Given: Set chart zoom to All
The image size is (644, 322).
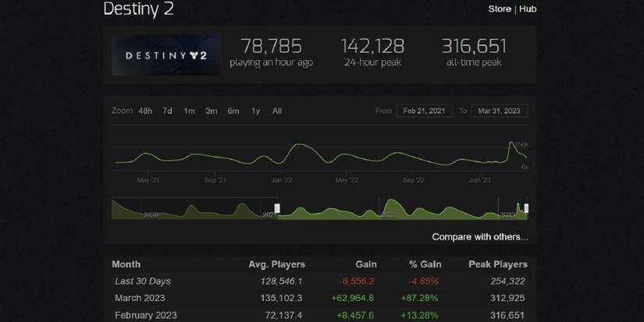Looking at the screenshot, I should coord(277,111).
